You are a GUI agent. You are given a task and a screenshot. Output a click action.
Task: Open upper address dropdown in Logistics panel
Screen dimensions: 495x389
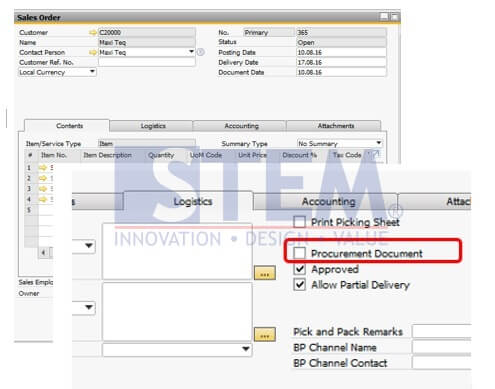(x=88, y=246)
